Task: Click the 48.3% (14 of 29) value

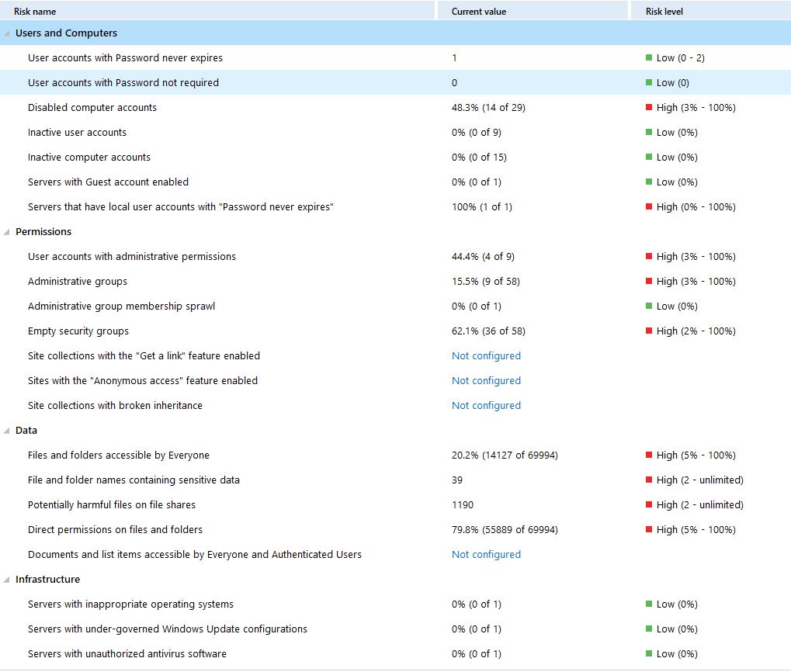Action: coord(488,107)
